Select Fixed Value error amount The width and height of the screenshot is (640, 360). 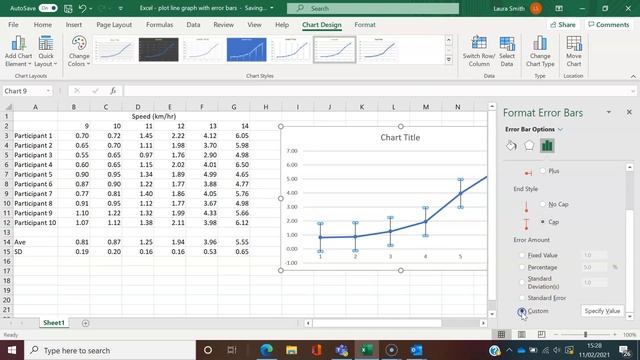click(522, 255)
